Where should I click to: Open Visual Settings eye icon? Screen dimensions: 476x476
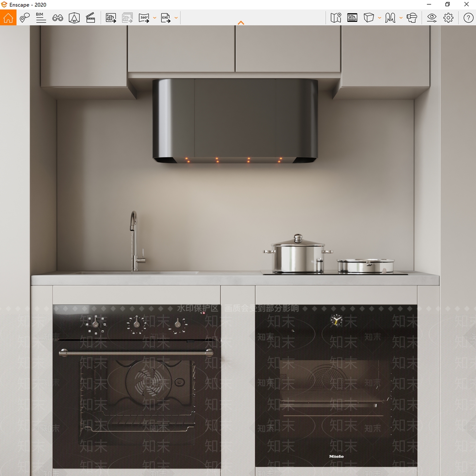(x=432, y=18)
